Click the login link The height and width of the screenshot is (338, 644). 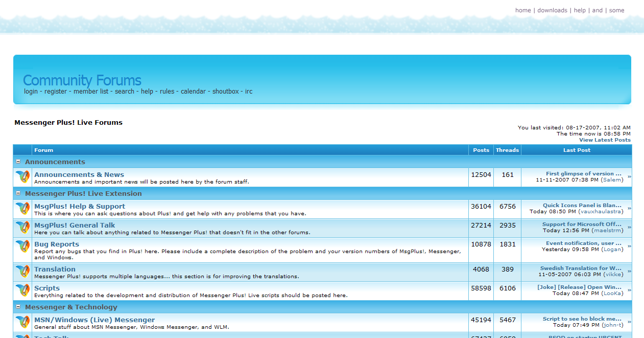click(x=31, y=92)
